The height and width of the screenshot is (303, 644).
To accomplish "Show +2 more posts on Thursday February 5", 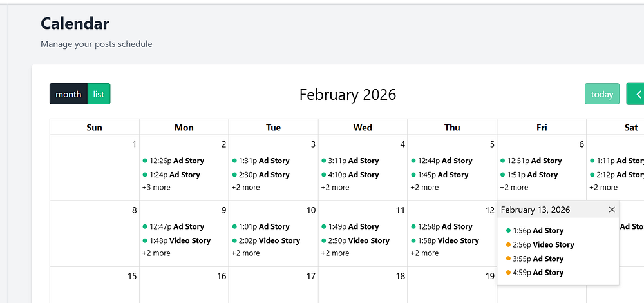I will point(425,188).
